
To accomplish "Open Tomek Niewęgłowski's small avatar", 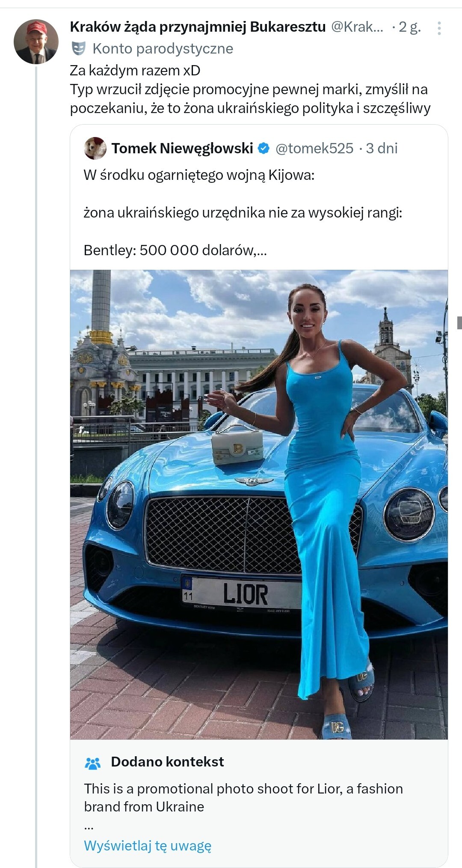I will pos(95,148).
